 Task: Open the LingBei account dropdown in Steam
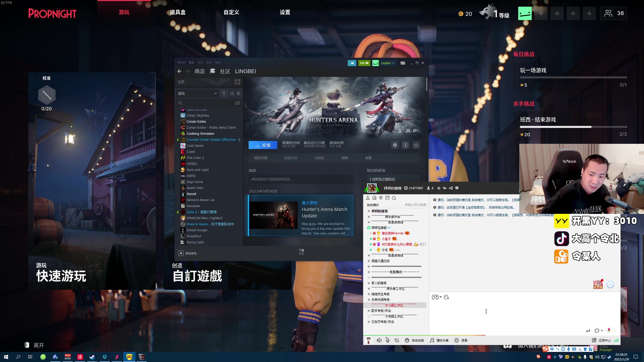388,63
